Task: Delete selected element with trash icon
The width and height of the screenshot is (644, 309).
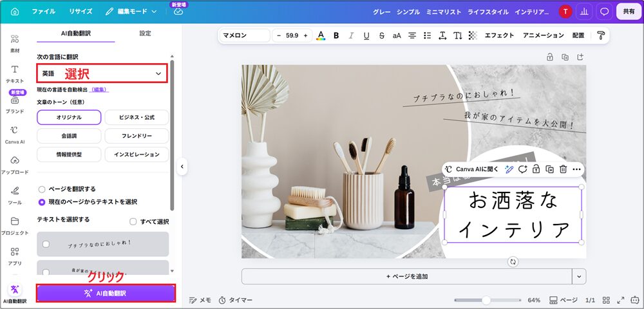Action: tap(563, 169)
